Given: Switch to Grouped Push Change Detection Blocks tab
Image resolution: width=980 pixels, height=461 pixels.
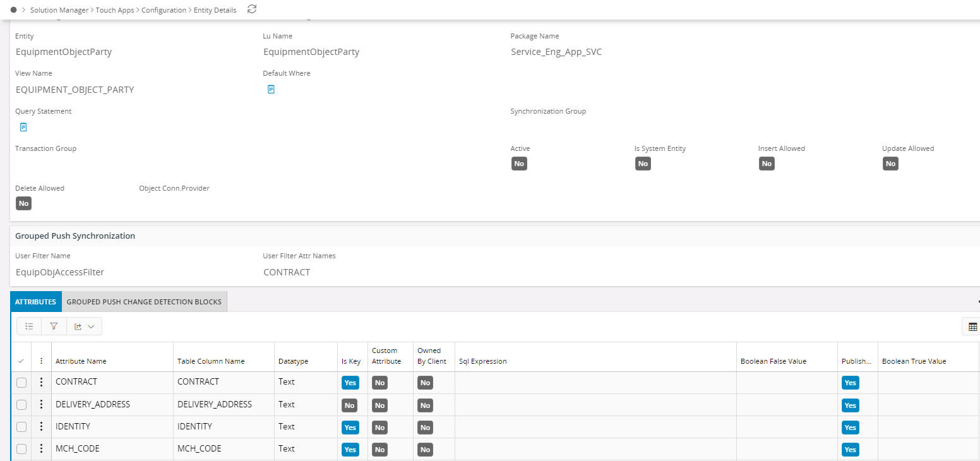Looking at the screenshot, I should click(x=144, y=302).
